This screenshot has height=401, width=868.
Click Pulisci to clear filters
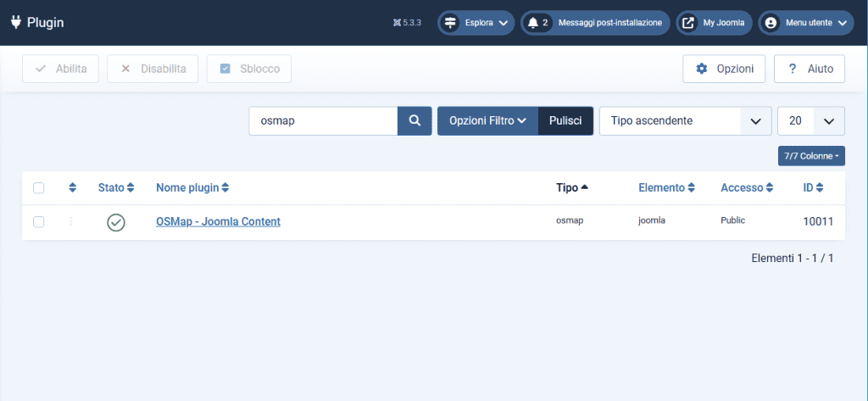[x=565, y=120]
